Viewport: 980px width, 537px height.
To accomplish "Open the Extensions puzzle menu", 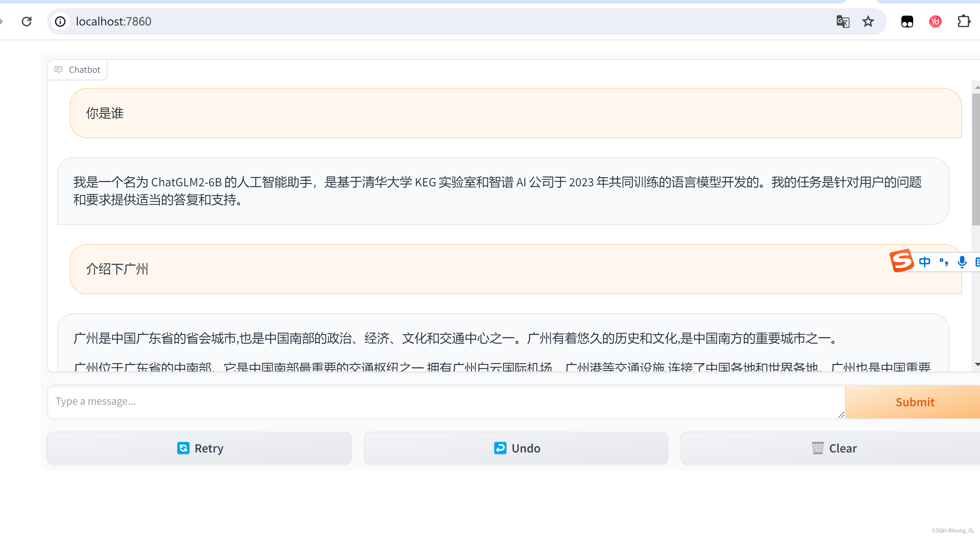I will click(964, 22).
